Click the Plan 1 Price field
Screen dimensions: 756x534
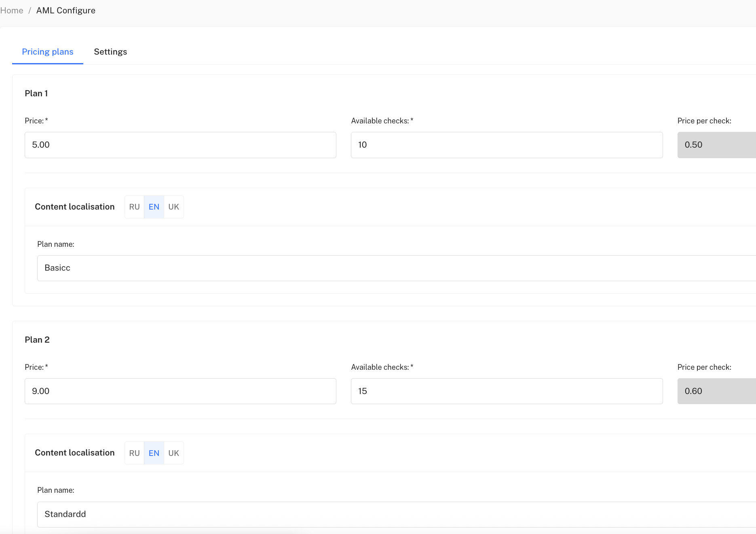click(x=180, y=145)
